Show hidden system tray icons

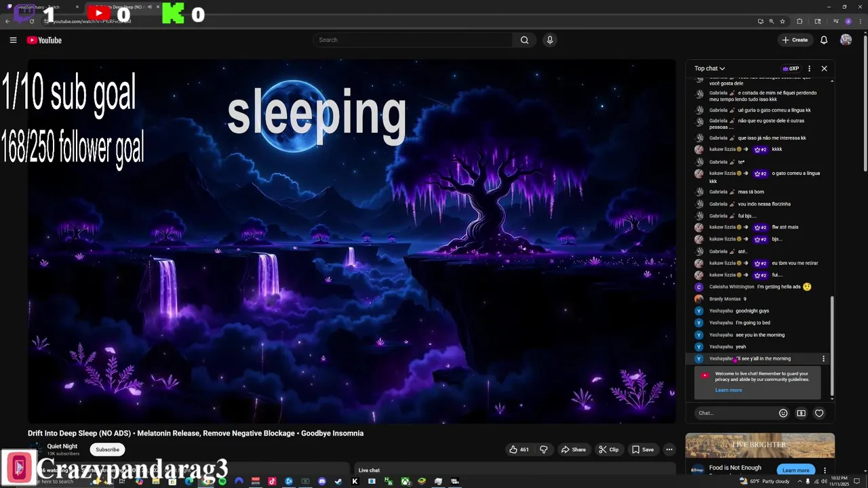(800, 481)
